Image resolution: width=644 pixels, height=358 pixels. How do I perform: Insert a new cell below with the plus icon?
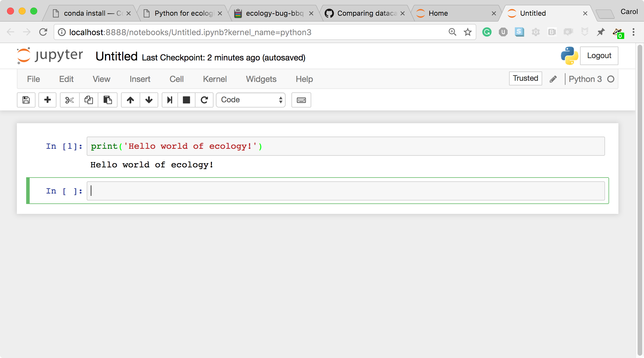pyautogui.click(x=47, y=100)
